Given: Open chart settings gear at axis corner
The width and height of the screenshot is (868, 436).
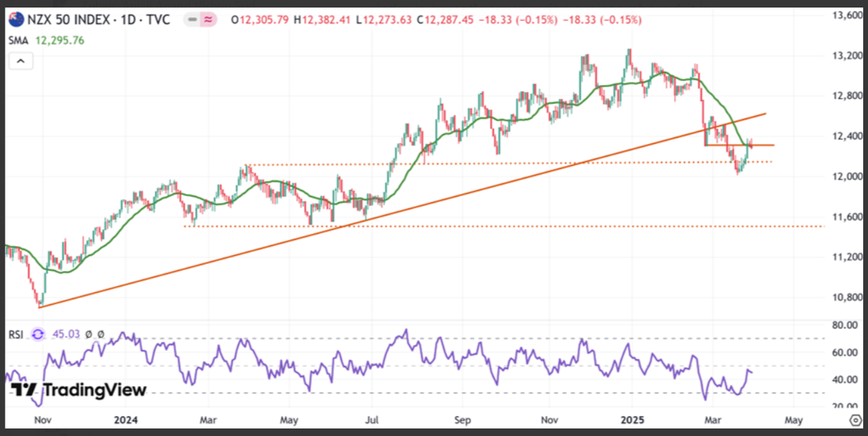Looking at the screenshot, I should [x=855, y=420].
